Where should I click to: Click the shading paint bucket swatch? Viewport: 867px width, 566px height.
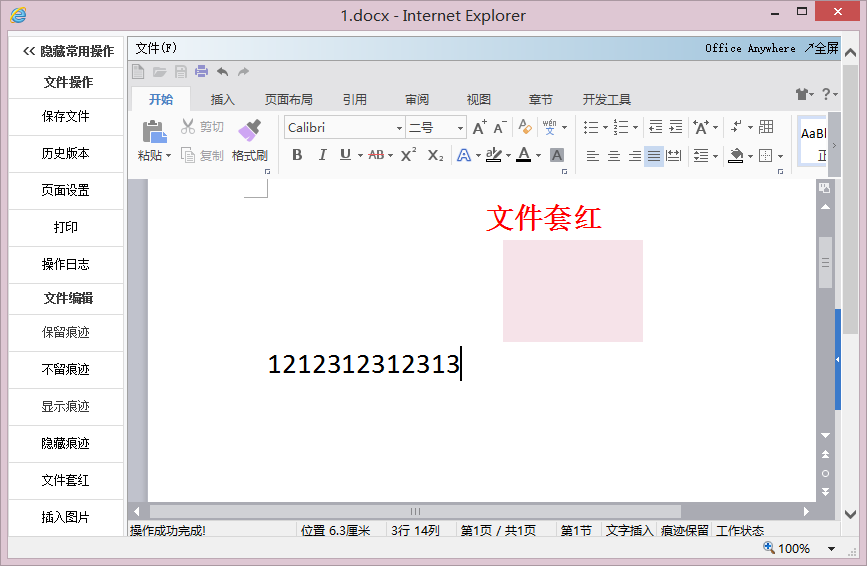tap(735, 156)
